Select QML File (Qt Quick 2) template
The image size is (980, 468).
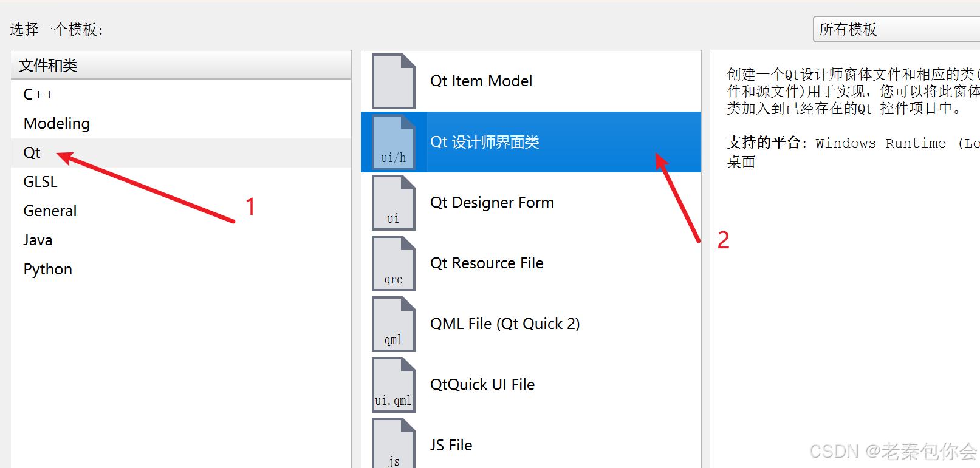click(x=531, y=324)
